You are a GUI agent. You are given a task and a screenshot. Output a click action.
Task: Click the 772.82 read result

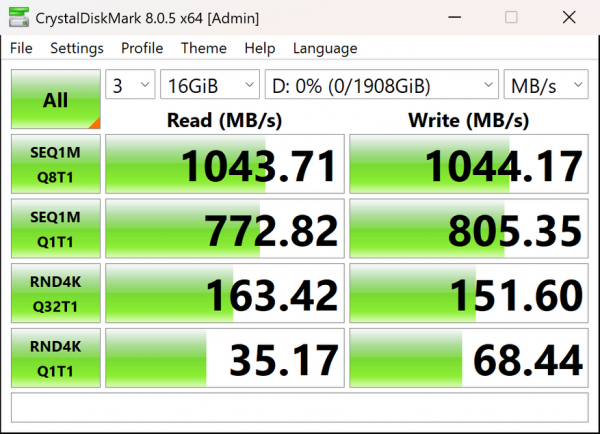tap(225, 228)
